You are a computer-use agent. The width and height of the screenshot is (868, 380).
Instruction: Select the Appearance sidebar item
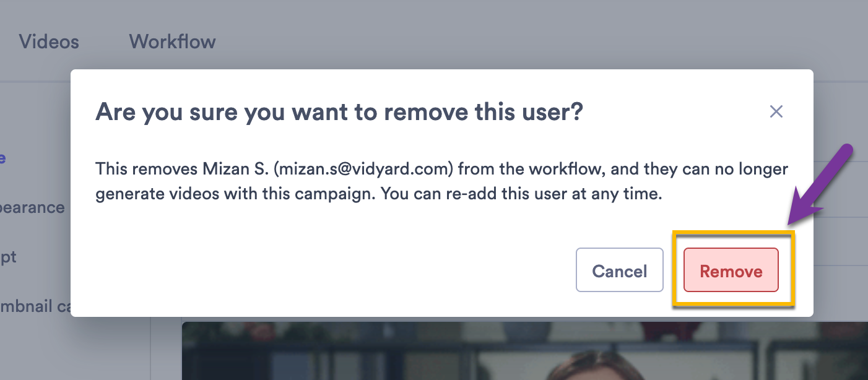tap(31, 207)
